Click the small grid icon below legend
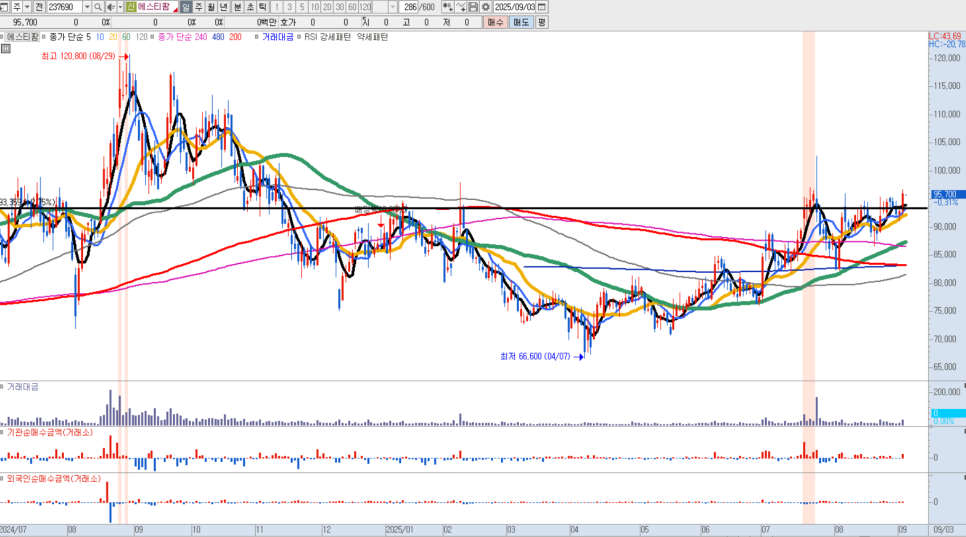The width and height of the screenshot is (966, 537). coord(6,49)
